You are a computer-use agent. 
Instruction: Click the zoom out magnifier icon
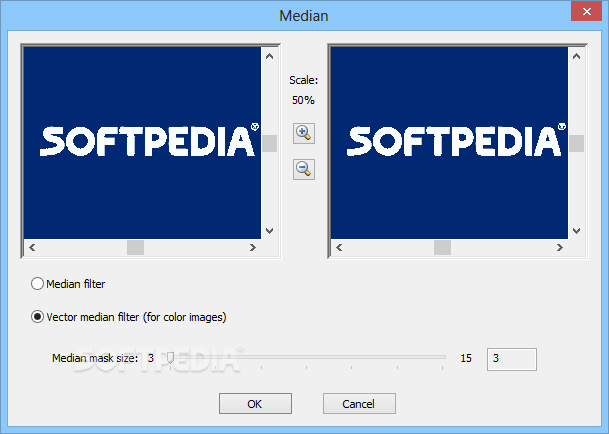click(304, 169)
